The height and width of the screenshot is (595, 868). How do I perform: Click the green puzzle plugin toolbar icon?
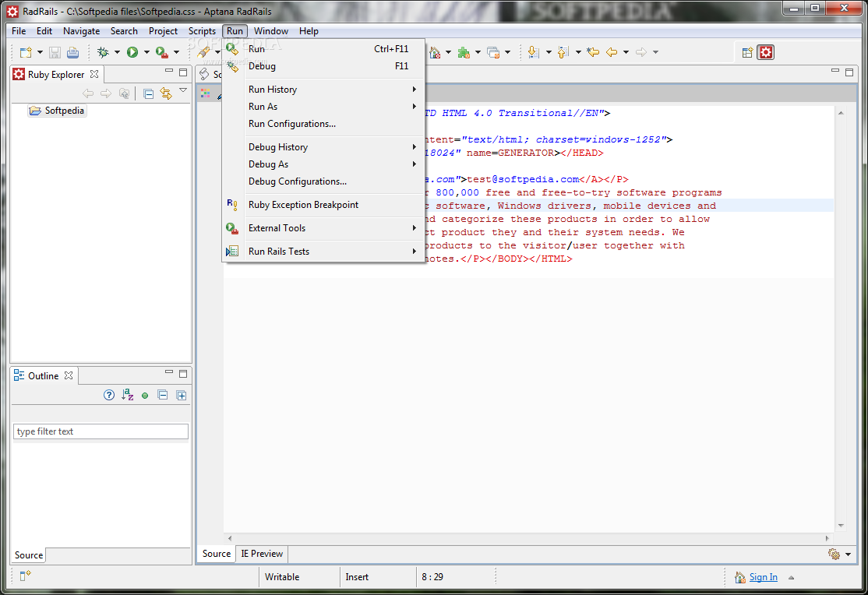click(464, 52)
